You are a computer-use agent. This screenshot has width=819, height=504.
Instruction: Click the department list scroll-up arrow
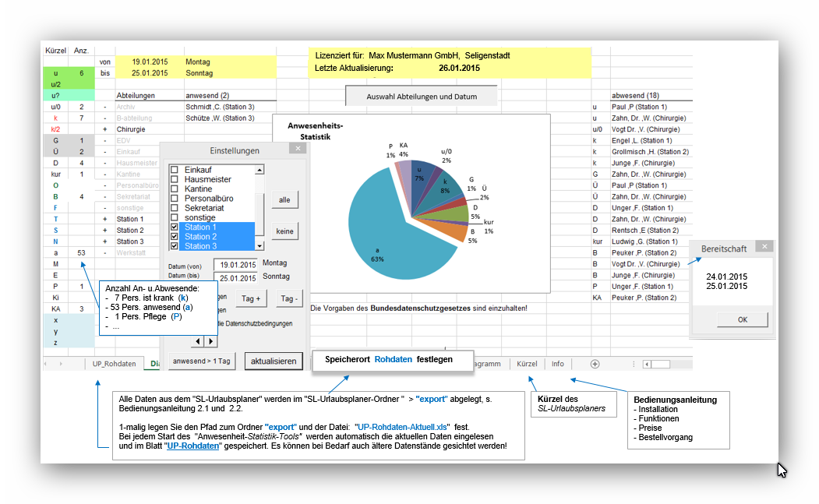(259, 170)
